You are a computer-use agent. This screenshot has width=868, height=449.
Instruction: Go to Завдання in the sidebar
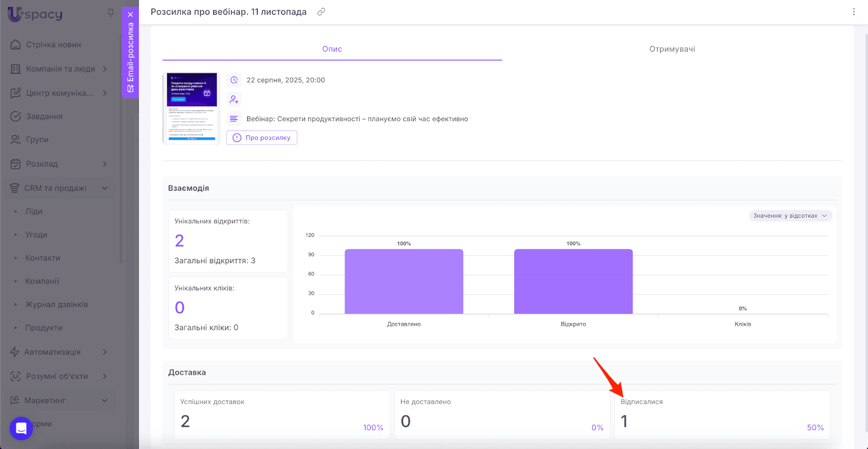(x=44, y=116)
